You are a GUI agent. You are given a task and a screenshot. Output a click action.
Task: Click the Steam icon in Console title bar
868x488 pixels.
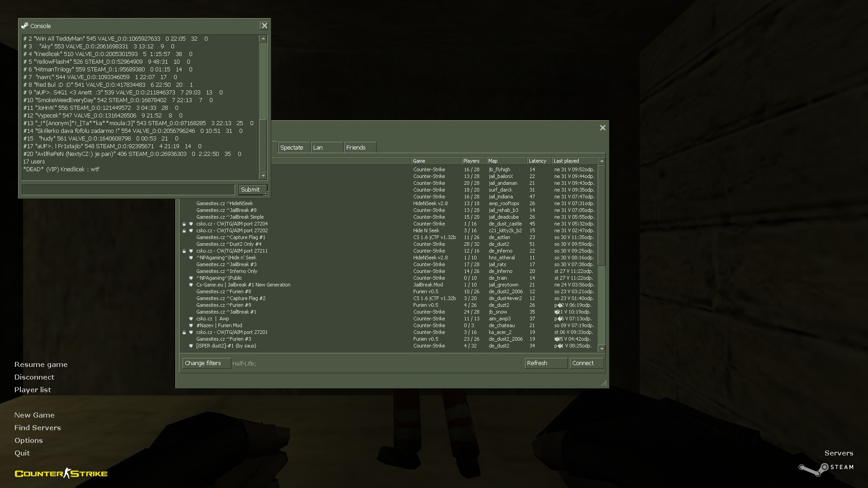25,26
